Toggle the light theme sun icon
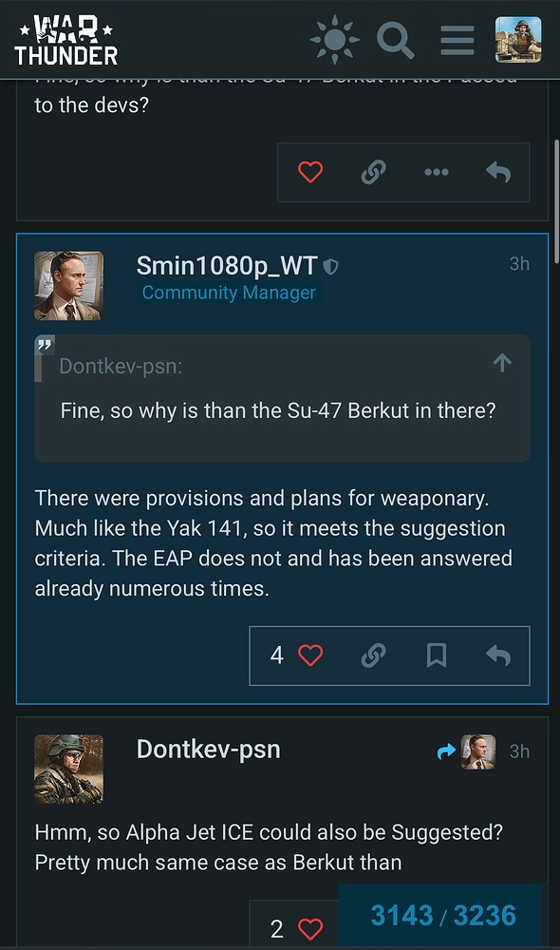This screenshot has height=950, width=560. [334, 40]
